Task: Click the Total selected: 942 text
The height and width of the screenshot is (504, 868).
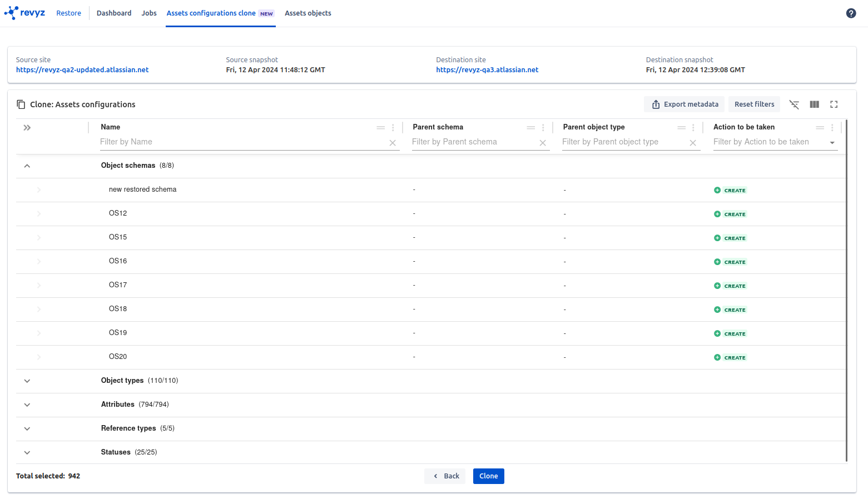Action: (x=48, y=476)
